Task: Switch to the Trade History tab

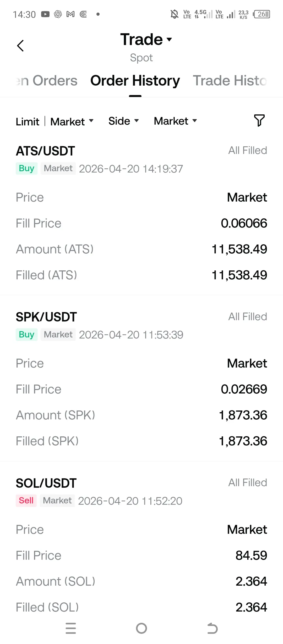Action: [230, 80]
